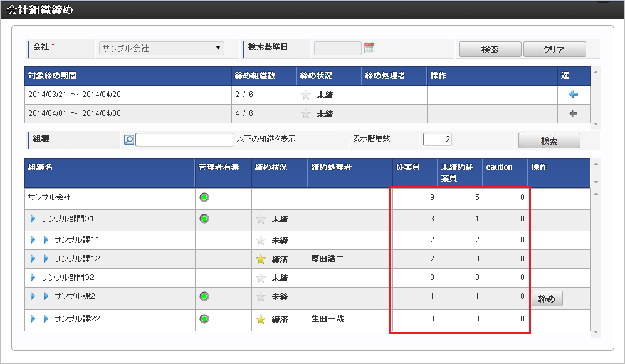The image size is (625, 364).
Task: Click the gray star status of サンプル課11
Action: click(260, 240)
